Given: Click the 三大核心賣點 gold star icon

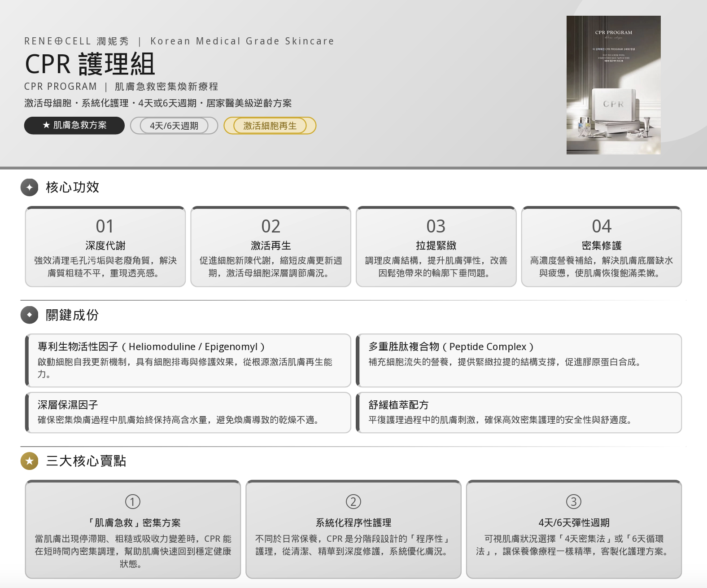Looking at the screenshot, I should pos(30,461).
